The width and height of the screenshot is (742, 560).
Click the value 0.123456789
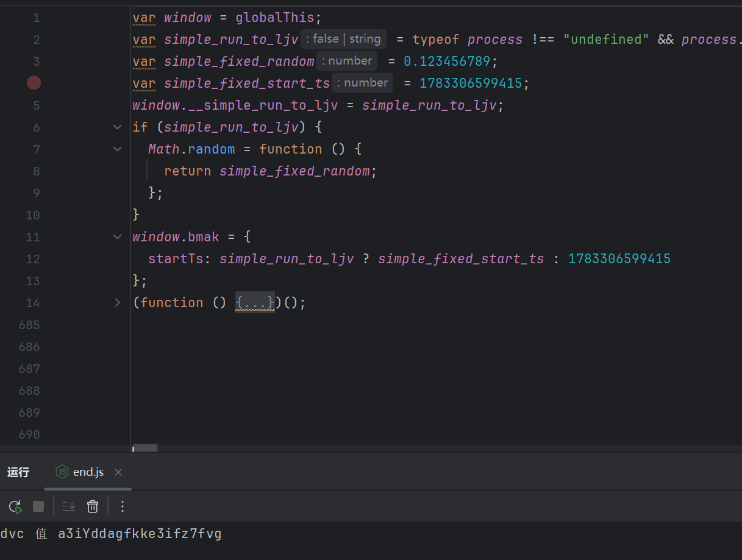448,62
